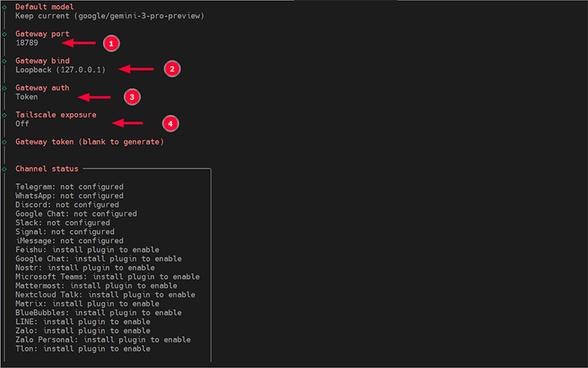Click the WhatsApp: not configured line
This screenshot has width=588, height=368.
tap(69, 196)
